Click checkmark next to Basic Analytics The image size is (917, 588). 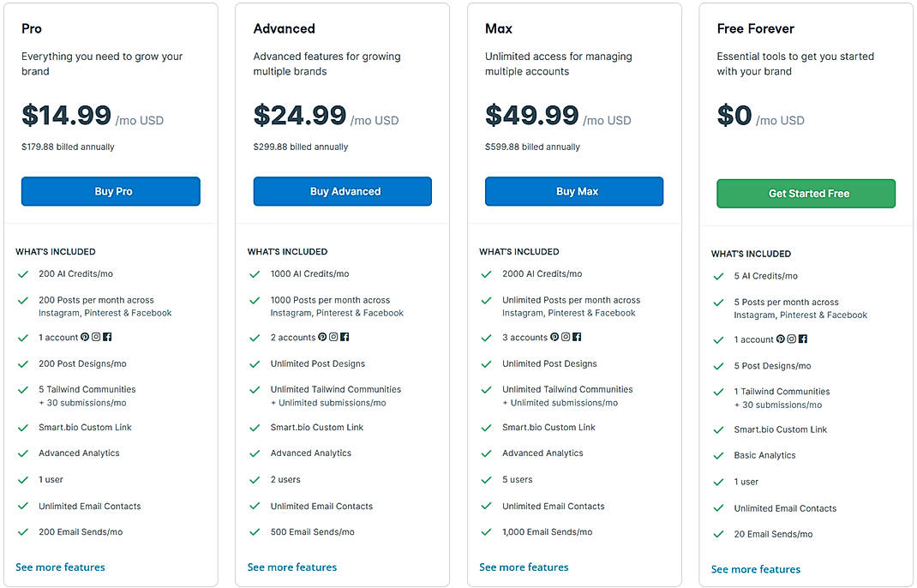point(718,455)
